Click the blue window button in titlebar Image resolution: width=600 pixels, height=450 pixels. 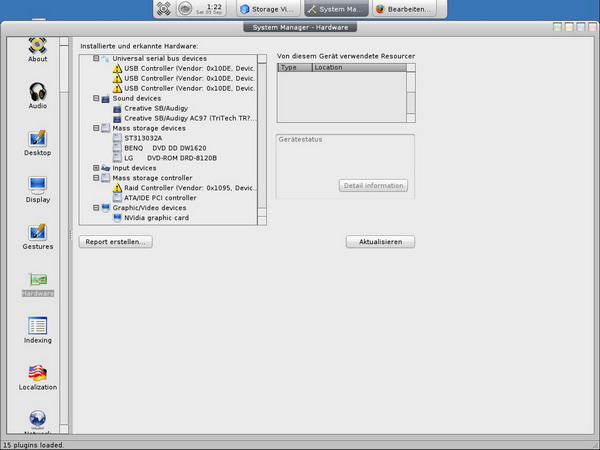coord(581,27)
